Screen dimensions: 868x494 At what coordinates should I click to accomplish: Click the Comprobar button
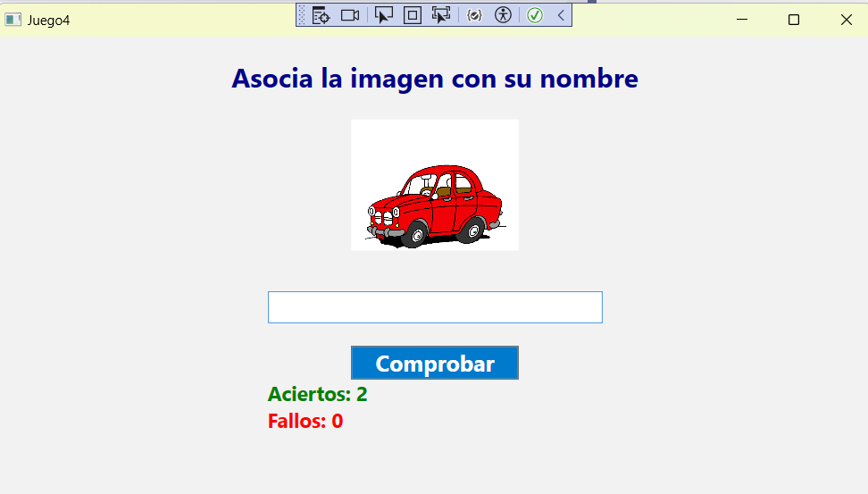435,363
